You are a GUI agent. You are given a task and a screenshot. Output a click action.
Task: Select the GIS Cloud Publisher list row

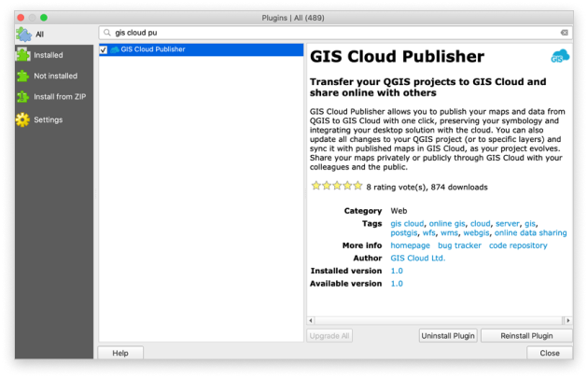(x=202, y=49)
